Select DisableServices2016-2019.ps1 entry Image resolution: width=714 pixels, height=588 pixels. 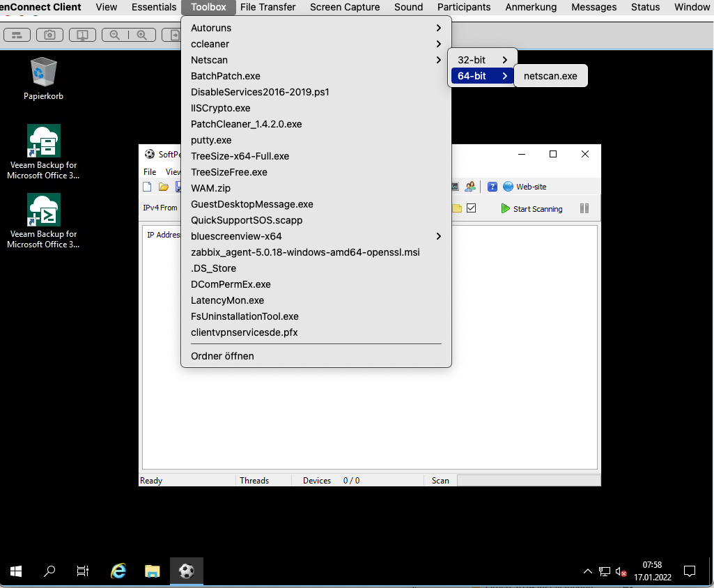[x=316, y=92]
